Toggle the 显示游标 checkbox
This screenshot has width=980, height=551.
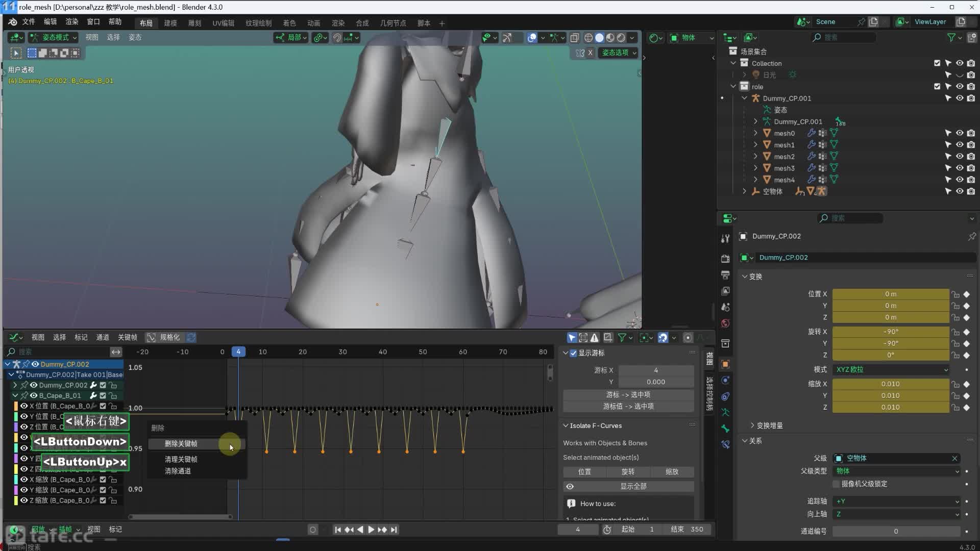[573, 353]
